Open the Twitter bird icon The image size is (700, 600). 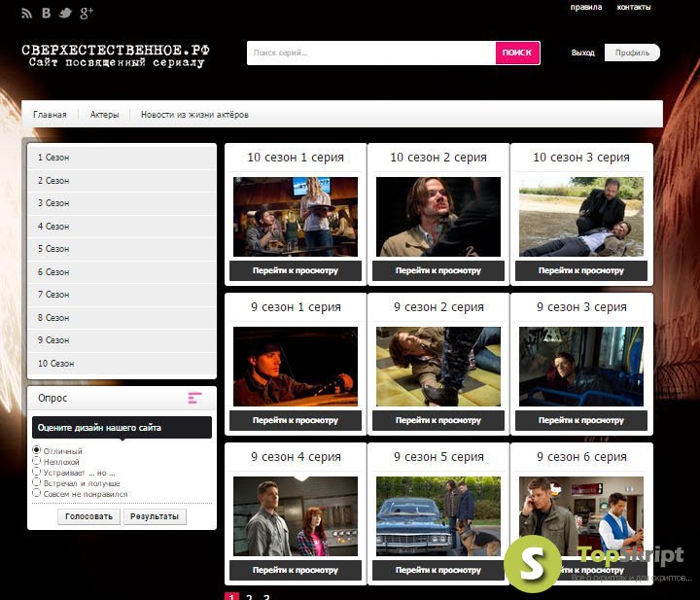65,13
